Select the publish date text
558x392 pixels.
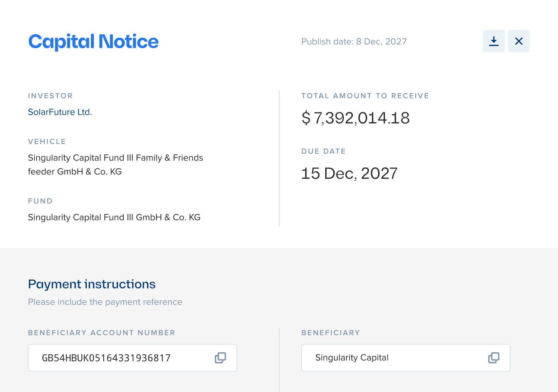point(354,42)
